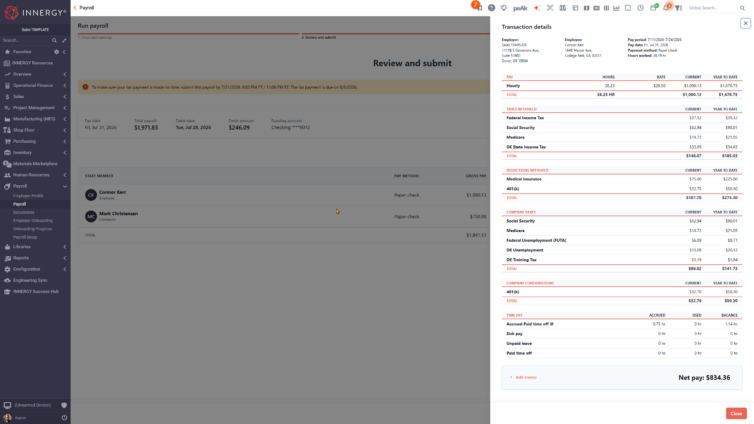754x424 pixels.
Task: Expand the Shop Floor chevron
Action: pos(64,130)
